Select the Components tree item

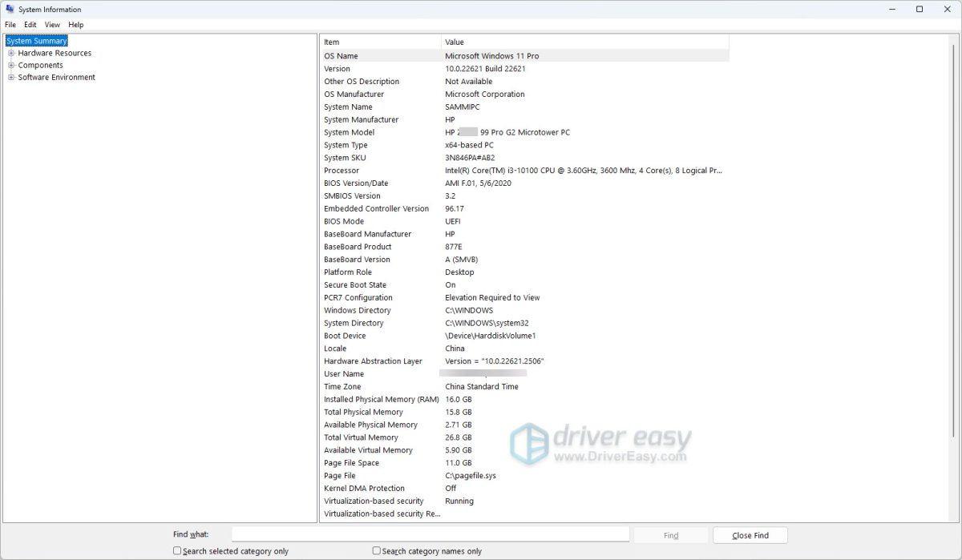[x=40, y=65]
